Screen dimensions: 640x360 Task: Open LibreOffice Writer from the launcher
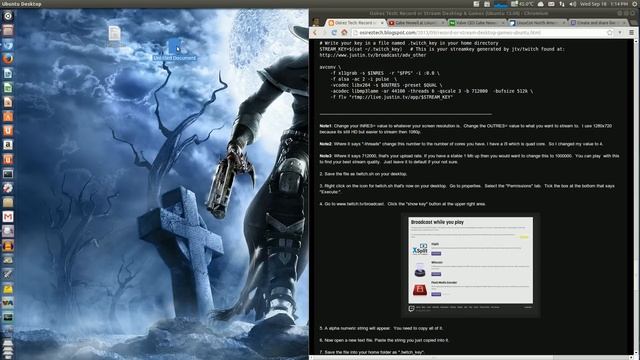8,73
